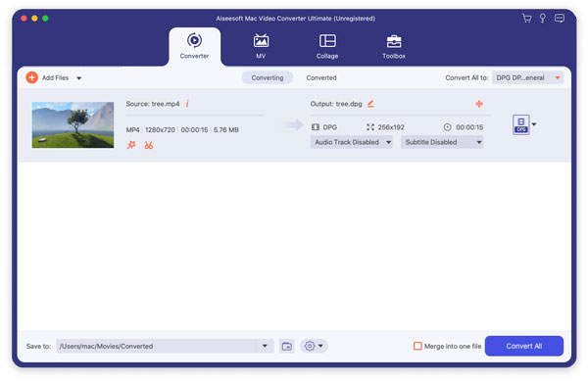
Task: Rename output tree.dpg with pencil icon
Action: click(370, 104)
